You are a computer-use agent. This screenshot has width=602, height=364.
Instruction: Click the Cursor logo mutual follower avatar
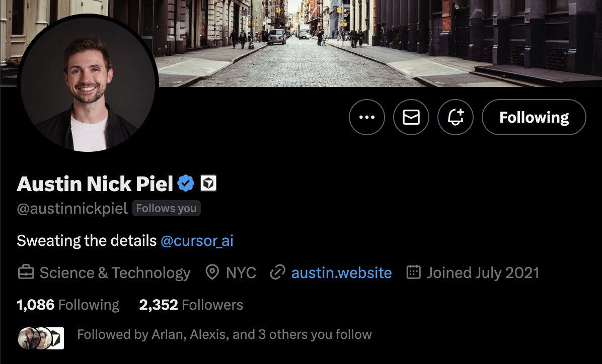(57, 338)
